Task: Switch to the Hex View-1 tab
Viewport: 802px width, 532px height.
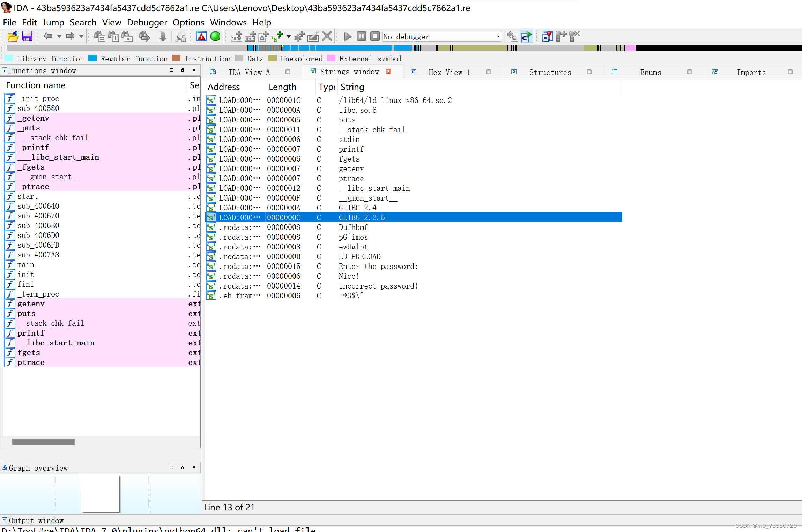Action: [450, 72]
